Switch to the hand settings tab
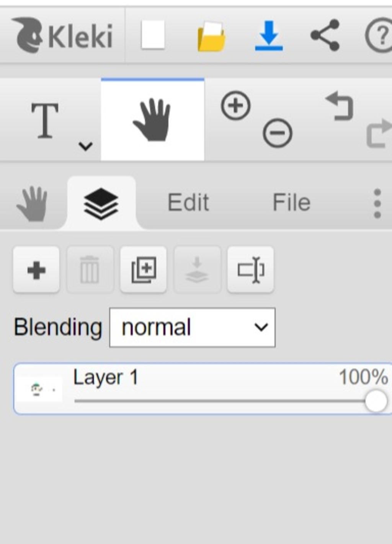The width and height of the screenshot is (392, 544). coord(32,203)
